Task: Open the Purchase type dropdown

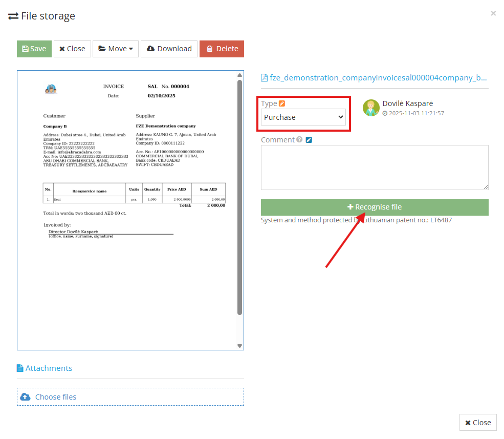Action: (x=303, y=117)
